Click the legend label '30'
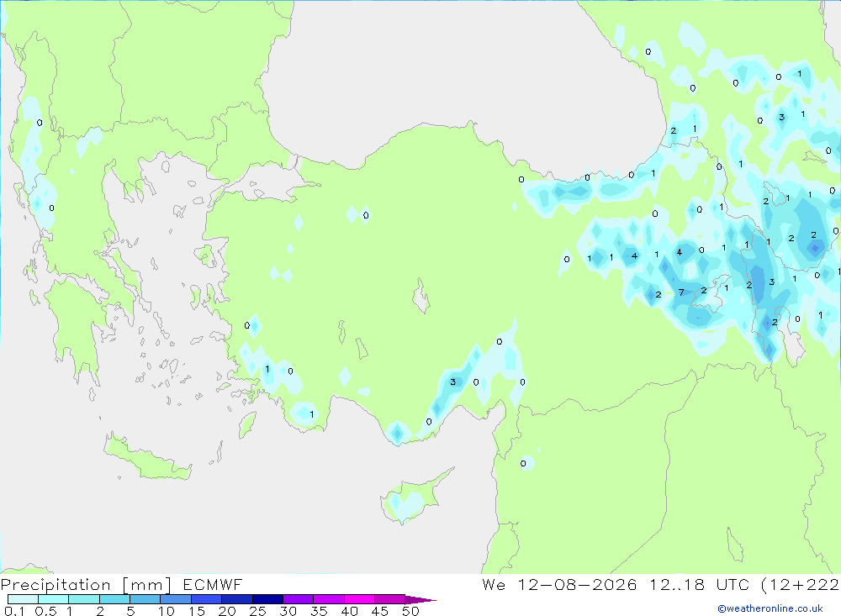 coord(288,611)
